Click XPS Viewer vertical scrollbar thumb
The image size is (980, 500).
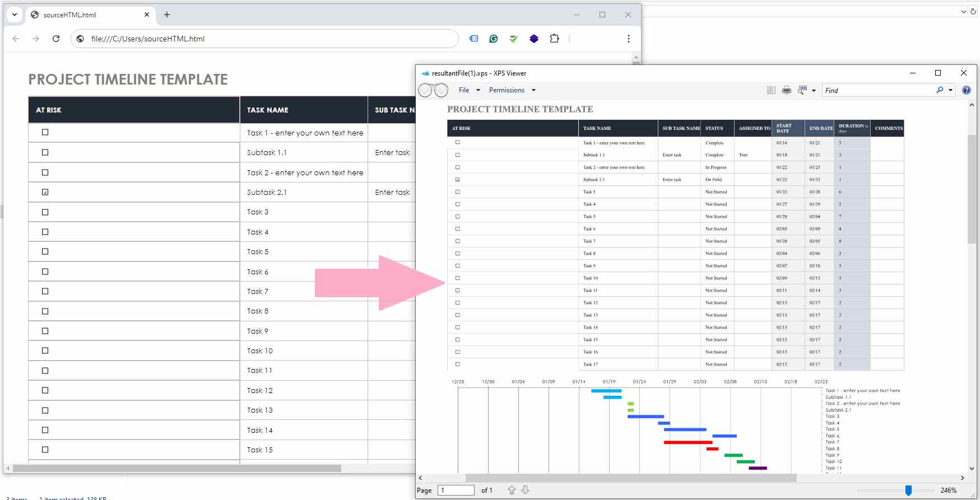pyautogui.click(x=972, y=189)
